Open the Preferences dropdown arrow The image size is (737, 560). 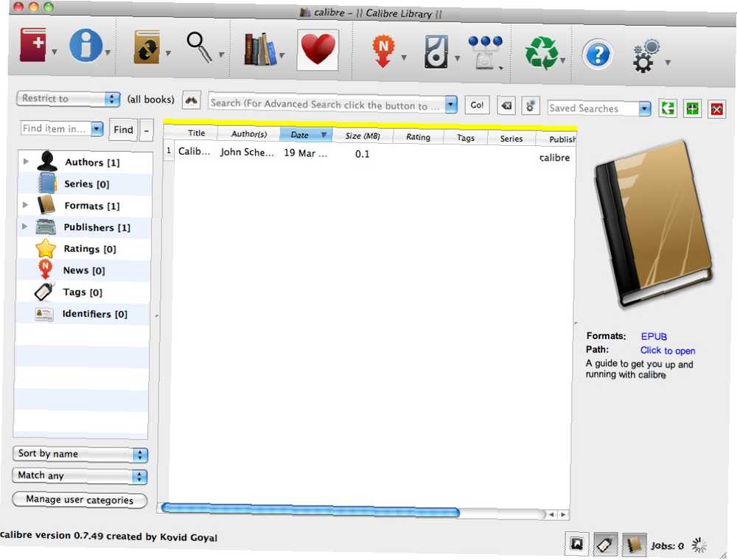point(668,62)
